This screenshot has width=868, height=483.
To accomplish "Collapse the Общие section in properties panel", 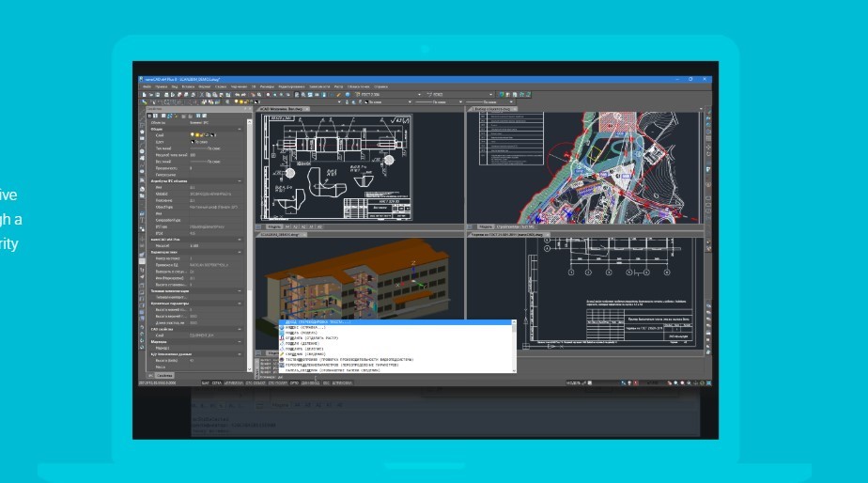I will point(240,129).
